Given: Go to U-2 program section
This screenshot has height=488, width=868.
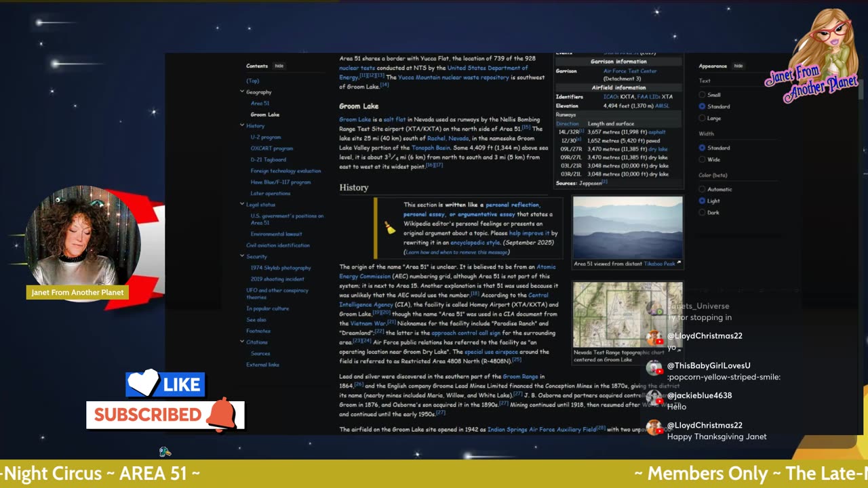Looking at the screenshot, I should pos(266,137).
